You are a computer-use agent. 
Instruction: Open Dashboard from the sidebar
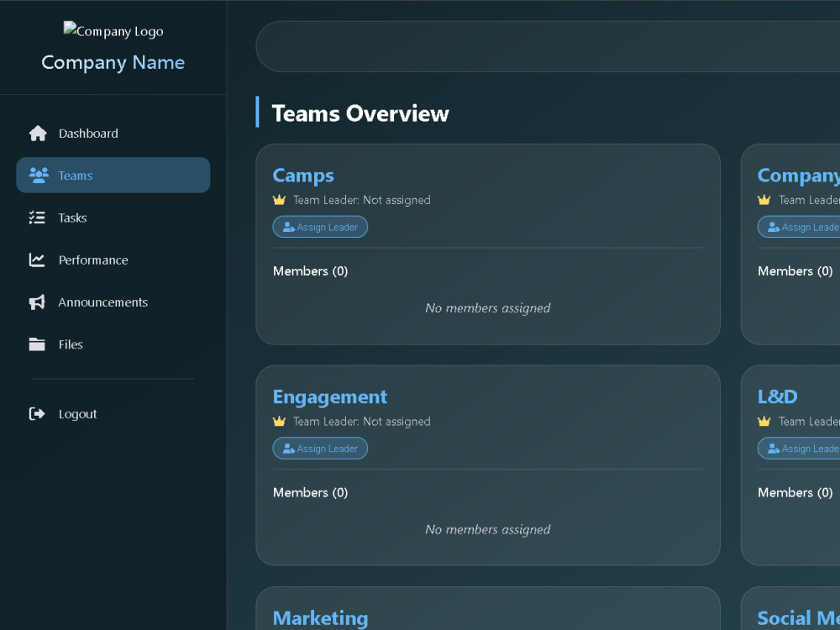coord(113,134)
